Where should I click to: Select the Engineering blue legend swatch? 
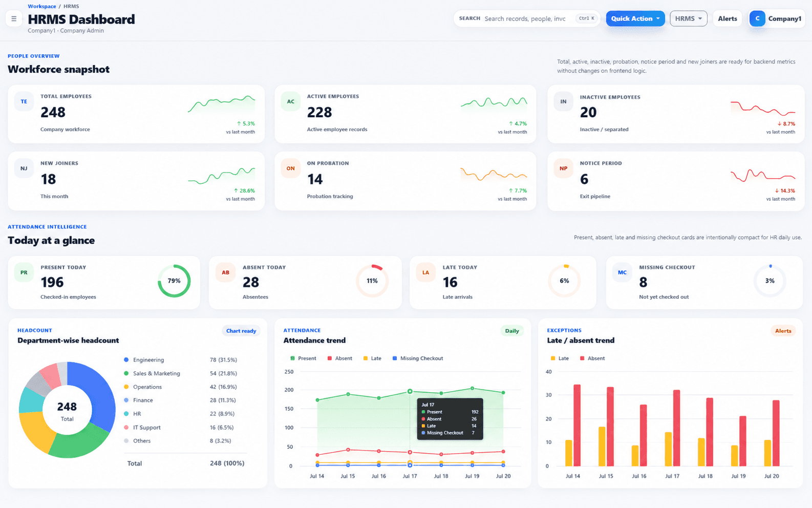coord(126,360)
